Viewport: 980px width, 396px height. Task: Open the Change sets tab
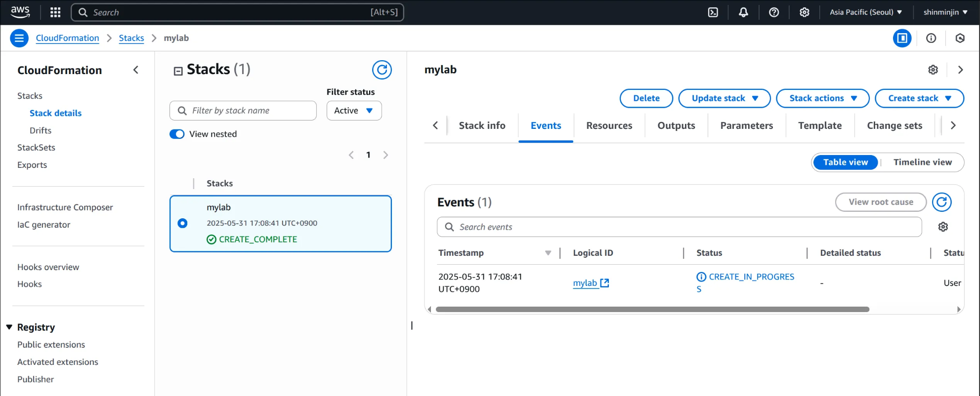click(895, 125)
